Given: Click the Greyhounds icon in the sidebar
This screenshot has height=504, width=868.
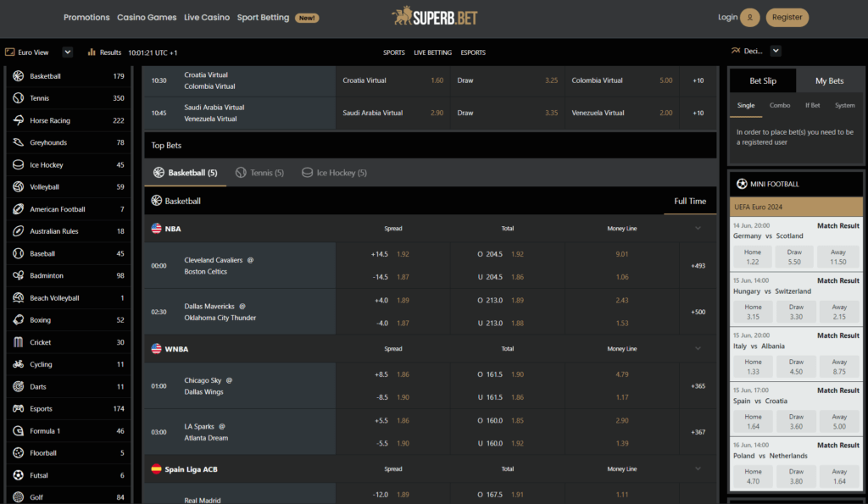Looking at the screenshot, I should [x=18, y=142].
